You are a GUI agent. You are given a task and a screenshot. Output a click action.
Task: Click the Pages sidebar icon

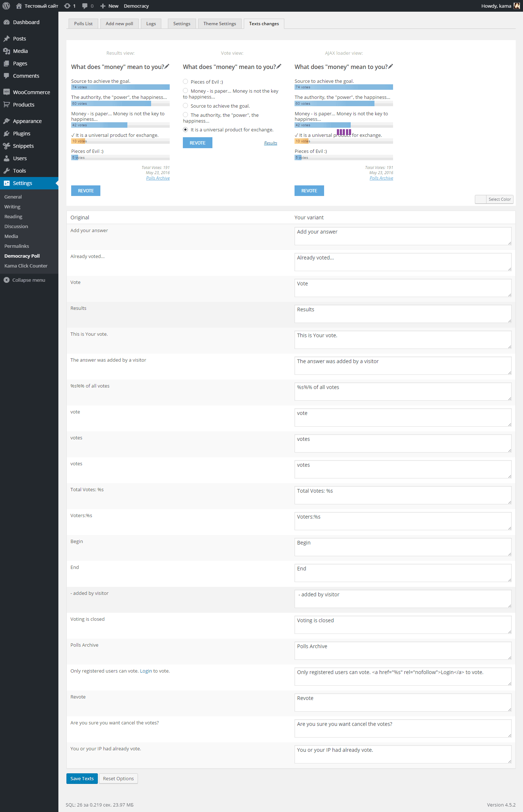[x=7, y=64]
